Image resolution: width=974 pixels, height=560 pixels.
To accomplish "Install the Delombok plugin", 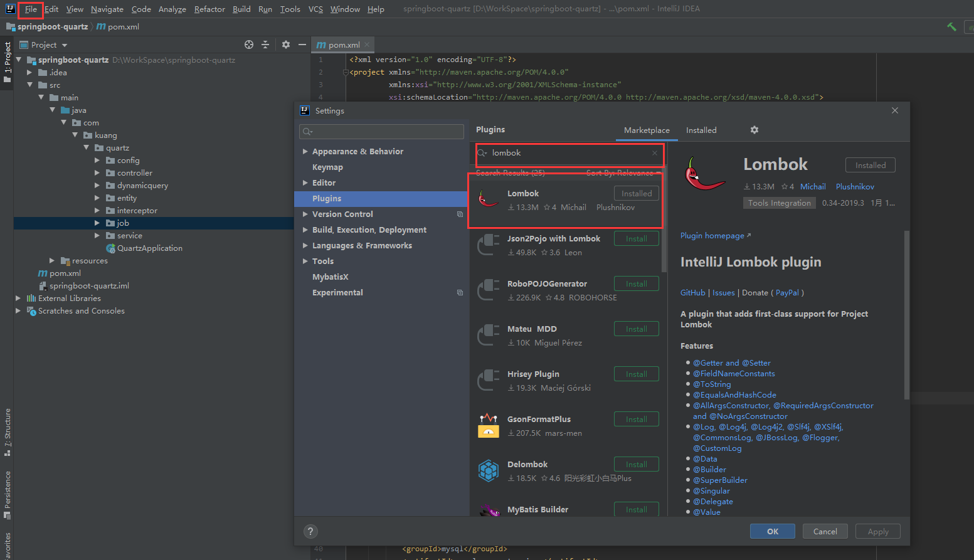I will point(637,465).
